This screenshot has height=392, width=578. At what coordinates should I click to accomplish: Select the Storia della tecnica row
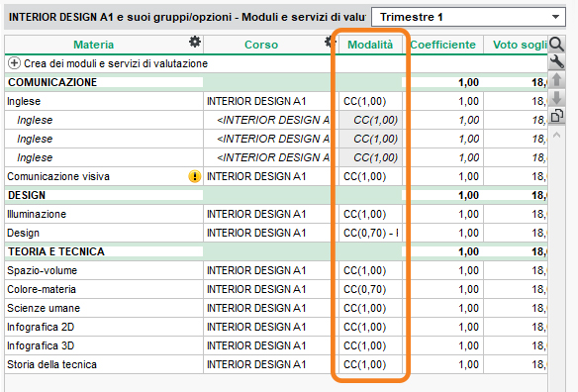pos(276,364)
